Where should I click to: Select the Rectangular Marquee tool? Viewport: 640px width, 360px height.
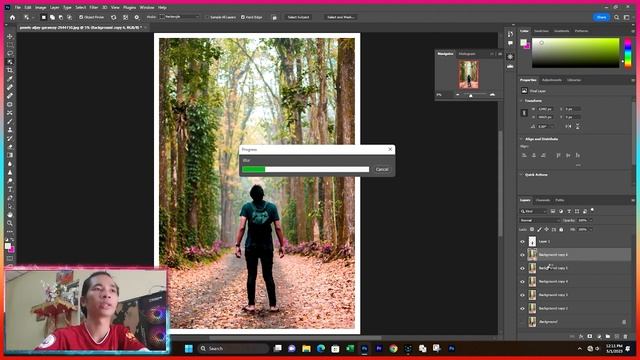tap(10, 45)
